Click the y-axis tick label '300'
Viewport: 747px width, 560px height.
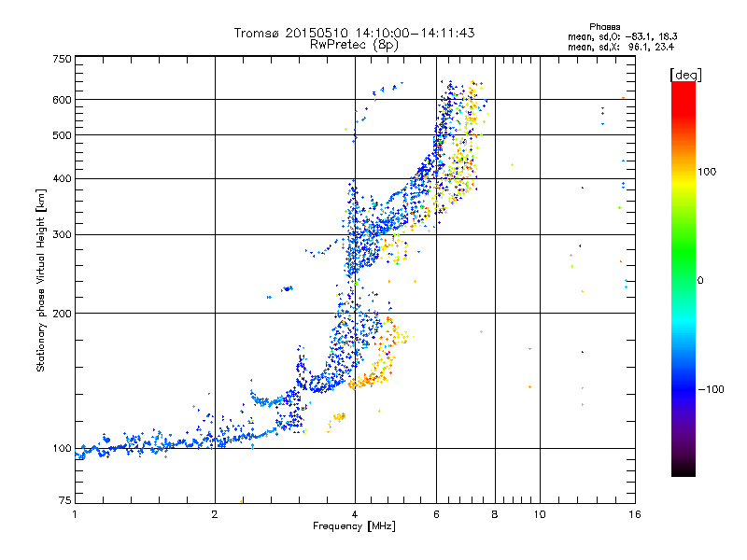[x=62, y=235]
